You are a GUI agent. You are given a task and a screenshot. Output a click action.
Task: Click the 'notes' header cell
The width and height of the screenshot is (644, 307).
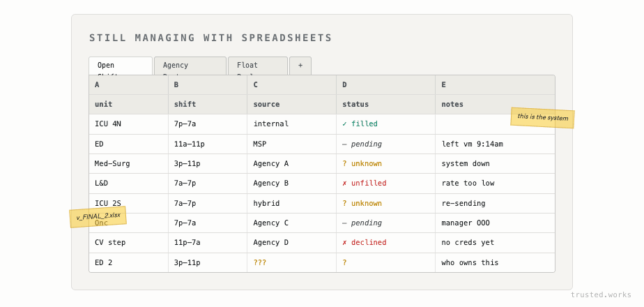pos(495,105)
